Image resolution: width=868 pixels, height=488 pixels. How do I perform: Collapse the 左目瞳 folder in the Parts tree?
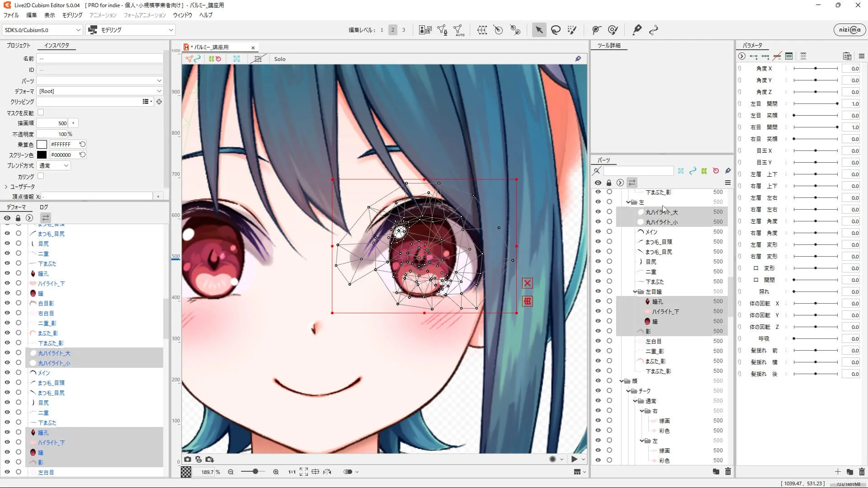pyautogui.click(x=635, y=292)
